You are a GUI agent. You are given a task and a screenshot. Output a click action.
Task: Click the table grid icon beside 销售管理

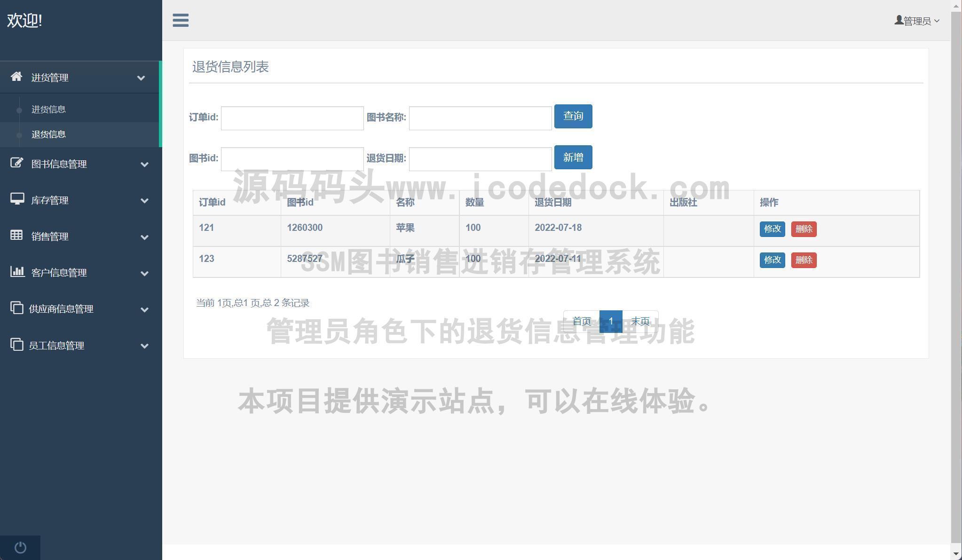16,235
